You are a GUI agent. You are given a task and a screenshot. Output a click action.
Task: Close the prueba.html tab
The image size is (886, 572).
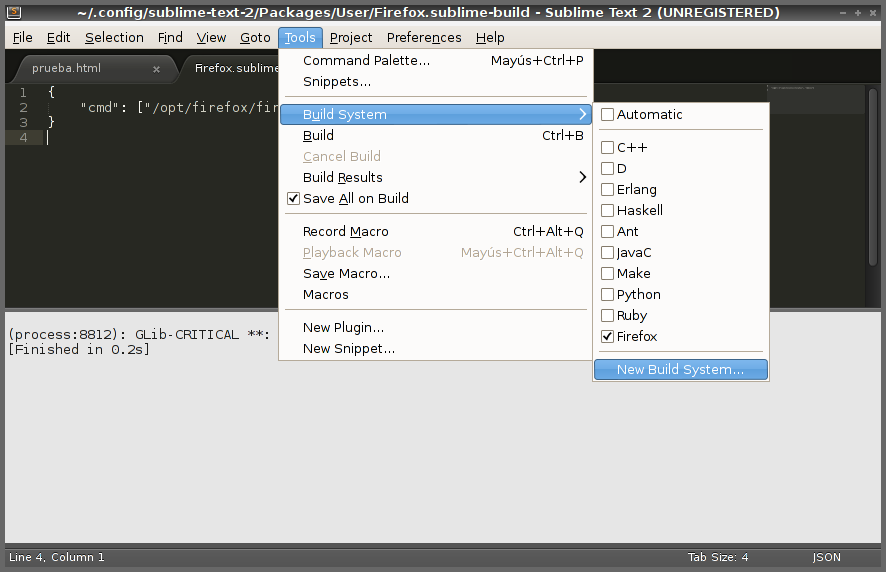pyautogui.click(x=157, y=69)
